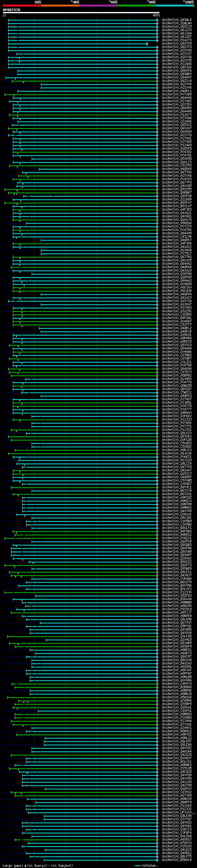Open hit UniRef100_P14273
Viewport: 197px width, 868px height.
(x=177, y=40)
